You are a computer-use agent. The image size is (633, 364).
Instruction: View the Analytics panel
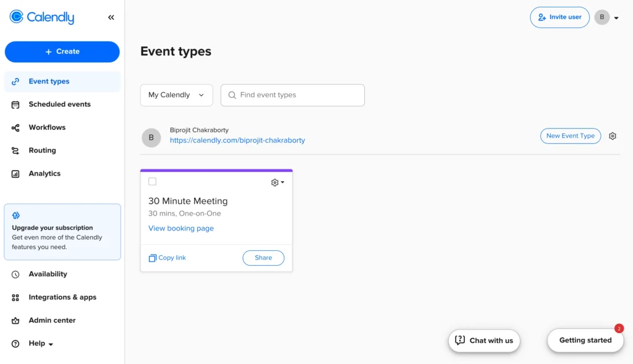pos(45,173)
